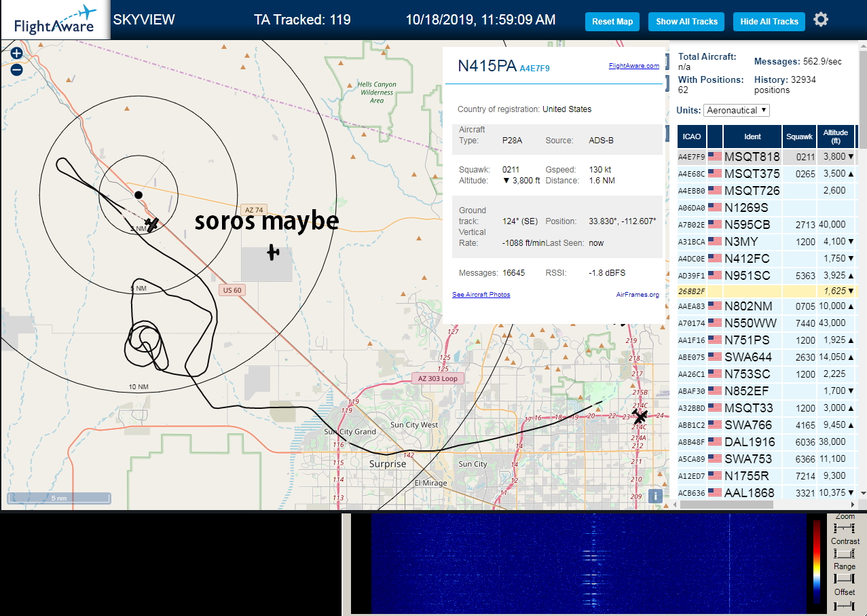Viewport: 867px width, 616px height.
Task: Select the N852EF aircraft row
Action: (x=767, y=391)
